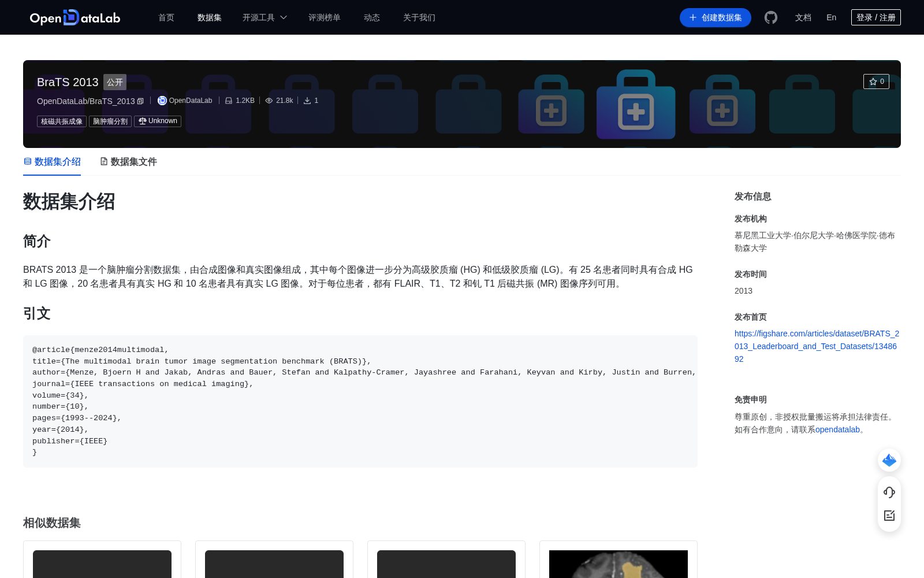Open the GitHub icon link

(771, 17)
